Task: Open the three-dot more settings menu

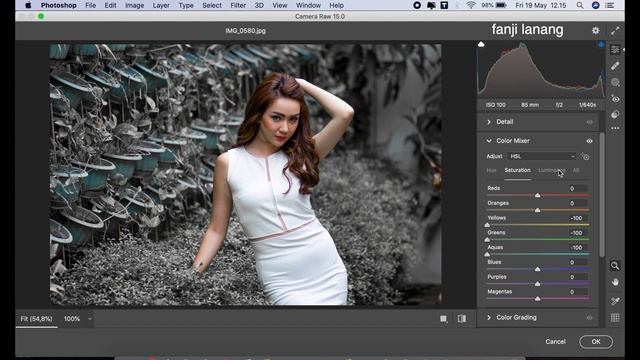Action: 615,128
